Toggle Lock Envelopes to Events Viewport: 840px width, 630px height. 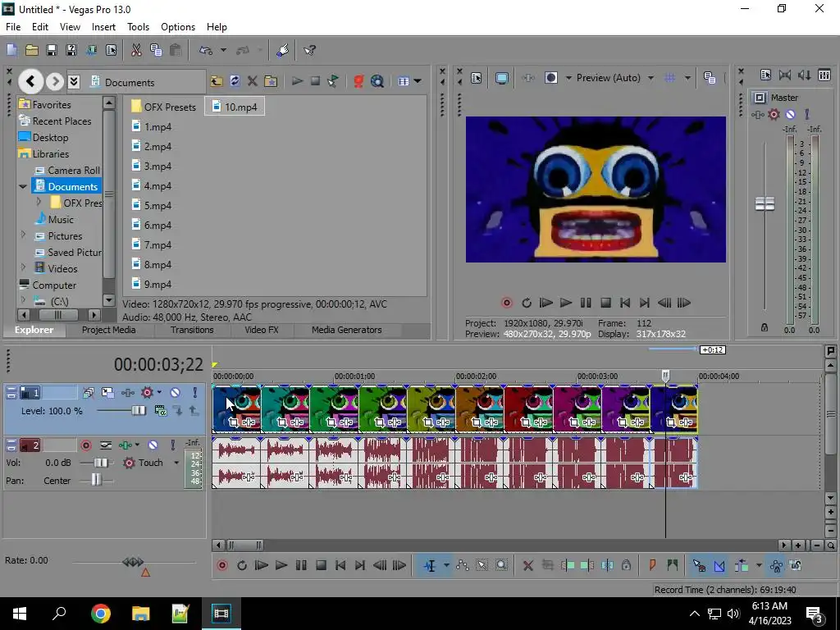(x=776, y=565)
